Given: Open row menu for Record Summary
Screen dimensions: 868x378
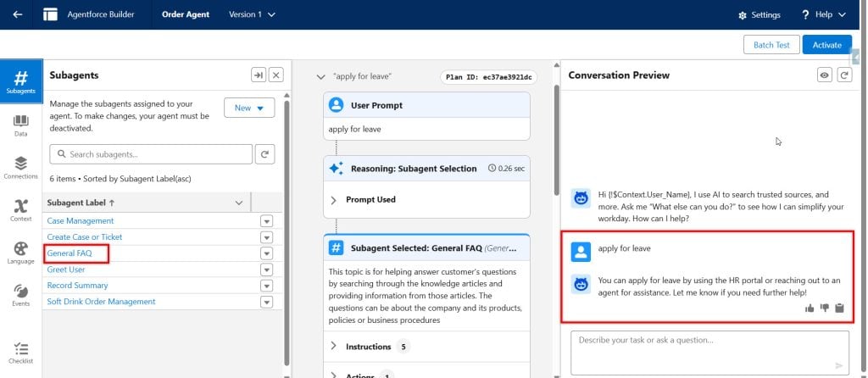Looking at the screenshot, I should click(267, 286).
